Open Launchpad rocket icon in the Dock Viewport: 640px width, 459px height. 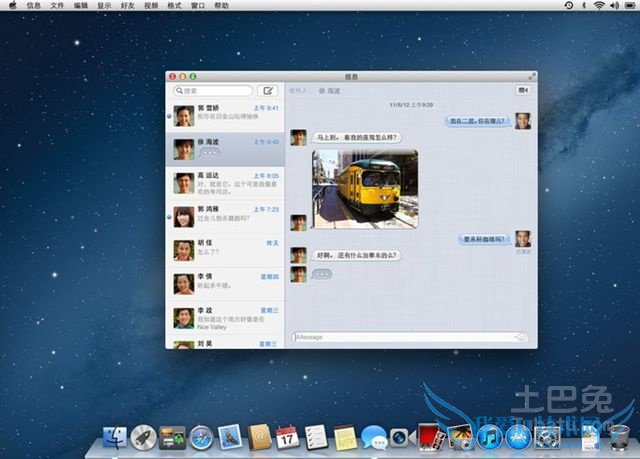[x=144, y=436]
